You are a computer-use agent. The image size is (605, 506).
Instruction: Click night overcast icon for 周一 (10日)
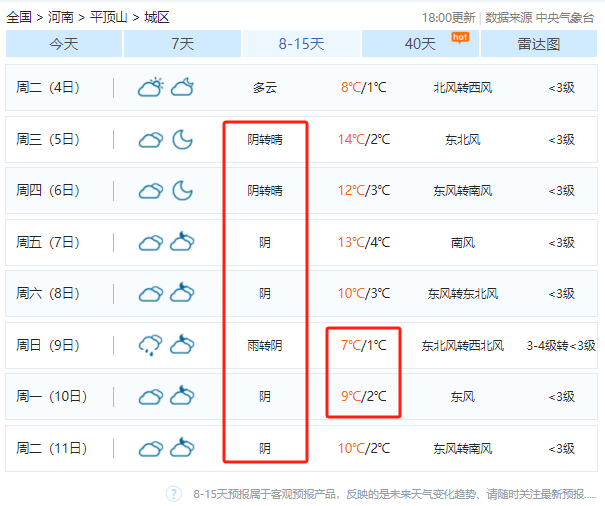(182, 395)
